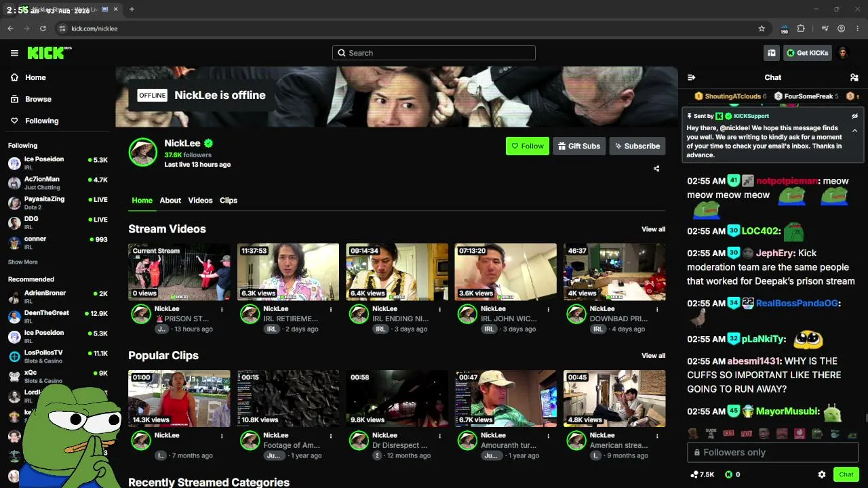Viewport: 868px width, 488px height.
Task: Click the channel points icon showing 7.5K
Action: tap(703, 474)
